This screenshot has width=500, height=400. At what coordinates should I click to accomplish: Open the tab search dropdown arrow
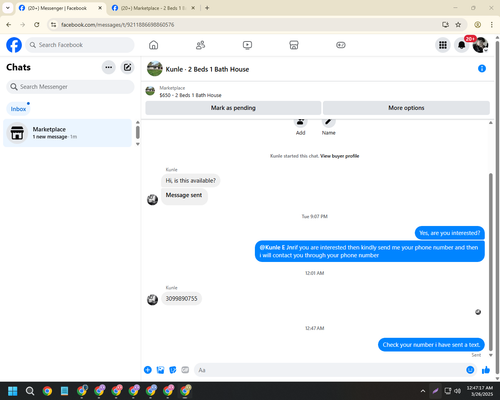[x=8, y=8]
